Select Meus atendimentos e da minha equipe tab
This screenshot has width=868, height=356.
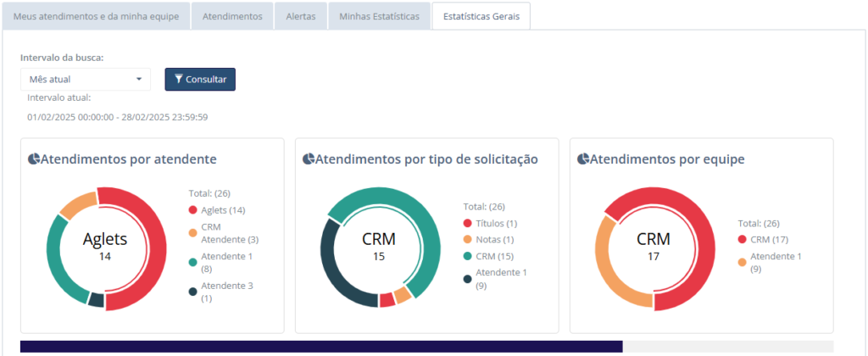pyautogui.click(x=96, y=17)
